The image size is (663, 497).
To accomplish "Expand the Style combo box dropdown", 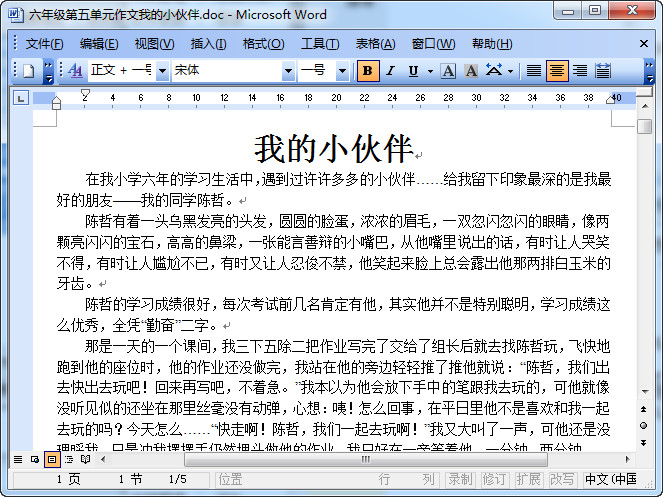I will coord(162,71).
